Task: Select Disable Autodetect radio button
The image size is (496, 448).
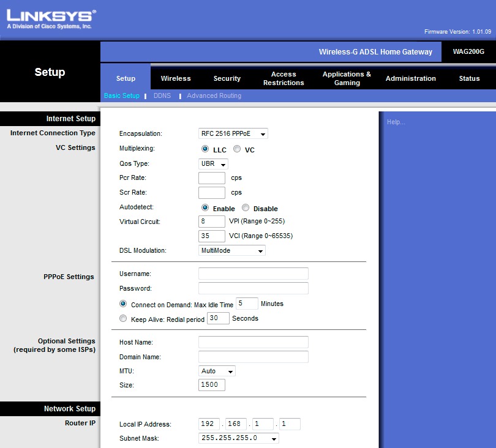Action: point(246,207)
